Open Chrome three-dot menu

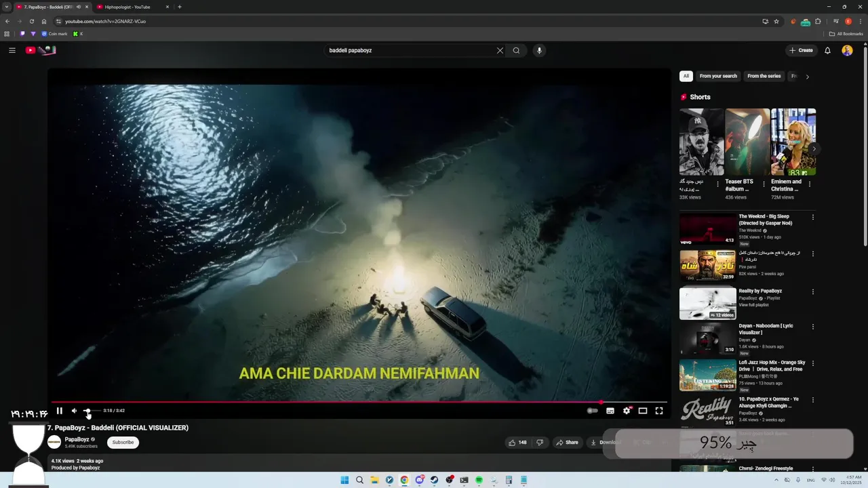click(861, 21)
